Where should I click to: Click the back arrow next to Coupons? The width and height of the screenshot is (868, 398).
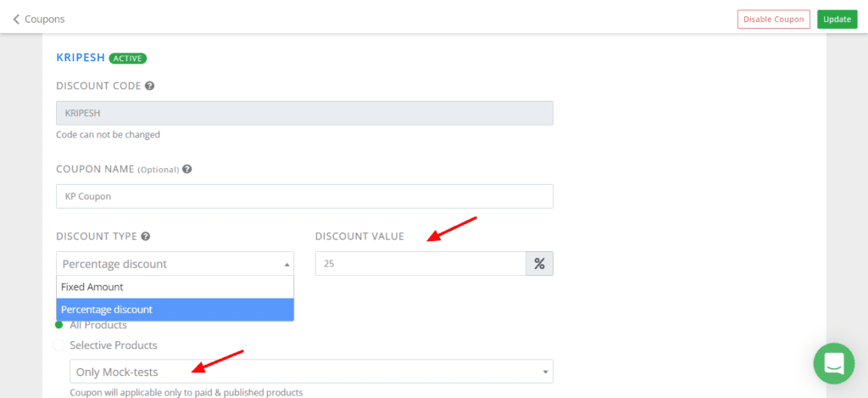(x=16, y=19)
